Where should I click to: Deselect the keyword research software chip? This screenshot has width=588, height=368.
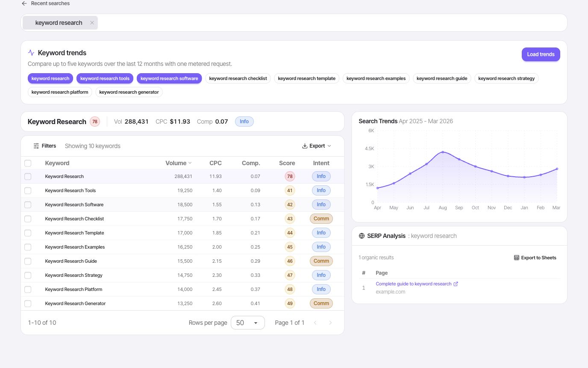tap(169, 78)
